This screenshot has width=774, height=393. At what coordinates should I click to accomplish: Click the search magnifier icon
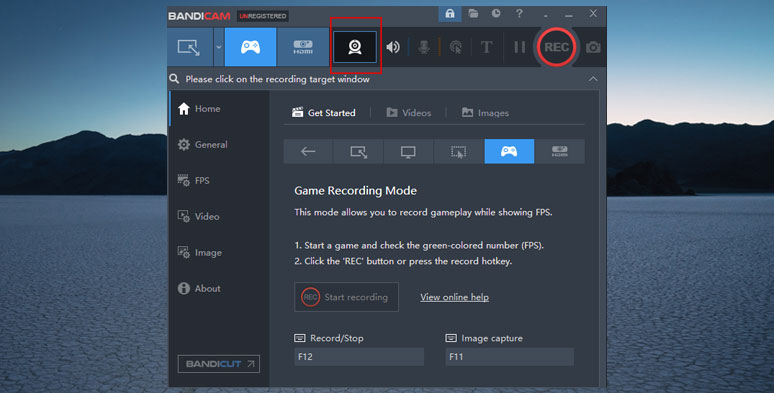(174, 79)
